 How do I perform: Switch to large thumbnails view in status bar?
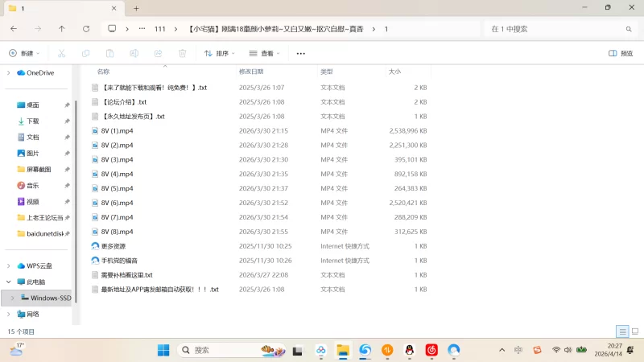634,331
